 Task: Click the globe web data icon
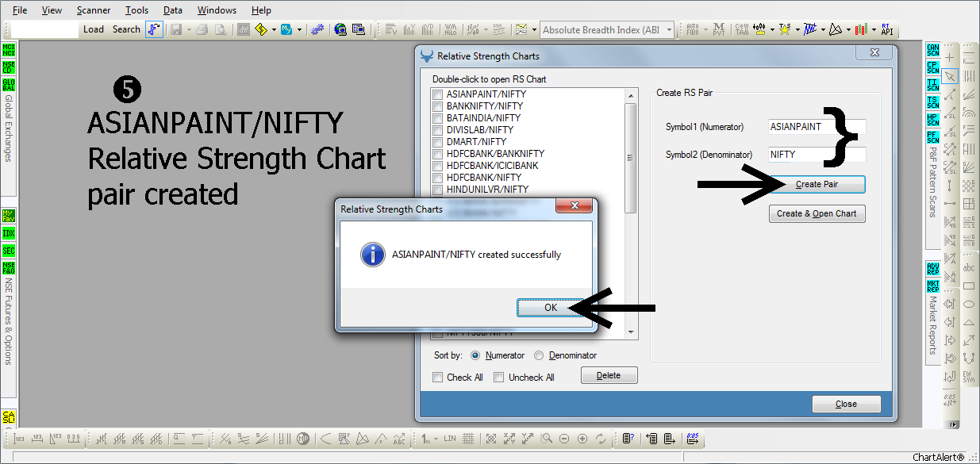(340, 29)
